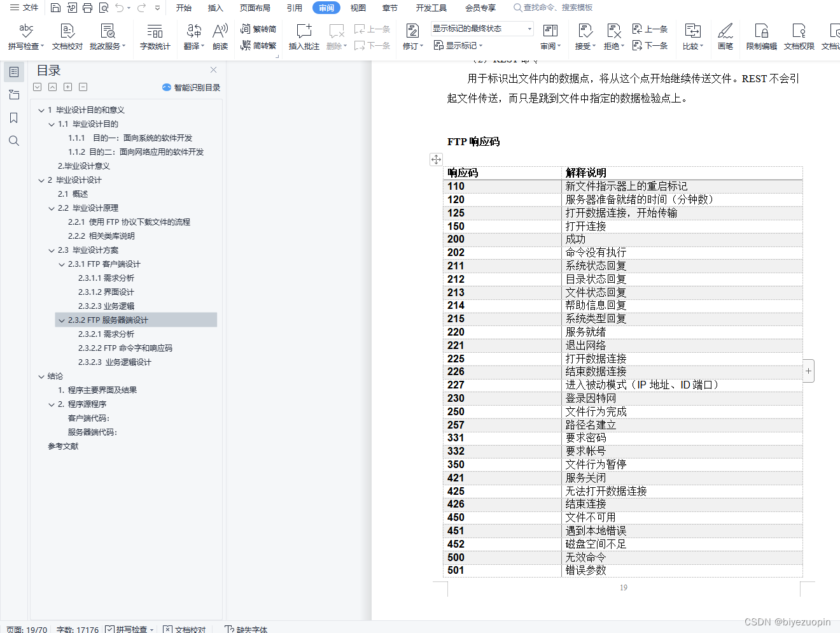Open the quick access toolbar customize arrow
The width and height of the screenshot is (840, 633).
[157, 8]
